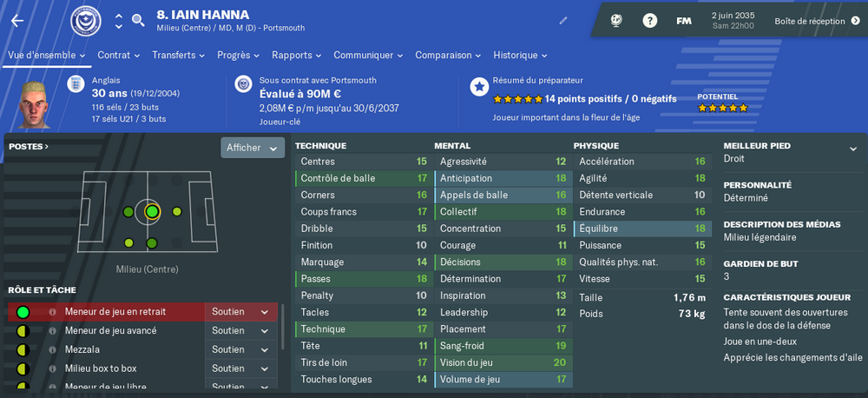This screenshot has width=868, height=398.
Task: Click the star coach summary icon
Action: click(479, 87)
